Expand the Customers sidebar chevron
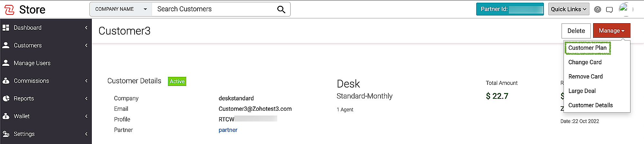The height and width of the screenshot is (144, 644). pyautogui.click(x=86, y=46)
